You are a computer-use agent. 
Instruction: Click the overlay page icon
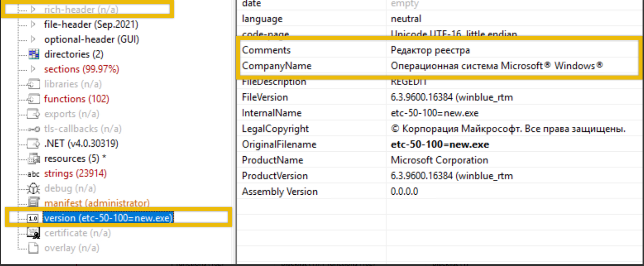[33, 248]
